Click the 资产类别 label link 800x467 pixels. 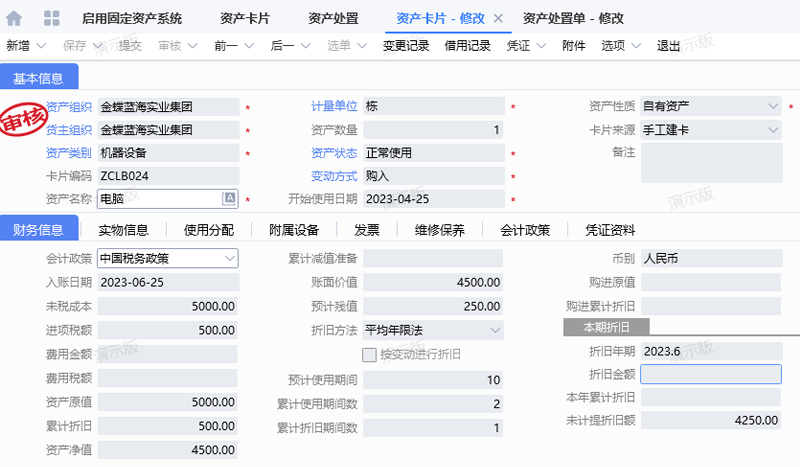(x=69, y=153)
